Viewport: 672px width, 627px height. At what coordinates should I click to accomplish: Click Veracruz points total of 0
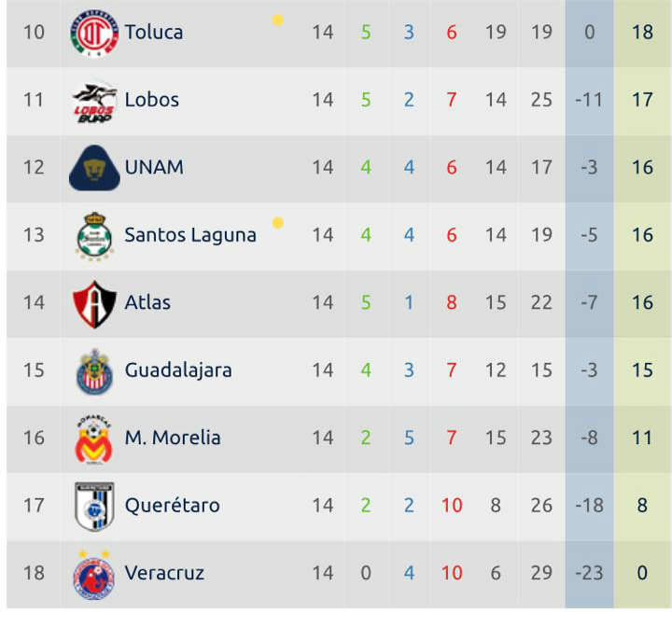click(642, 574)
